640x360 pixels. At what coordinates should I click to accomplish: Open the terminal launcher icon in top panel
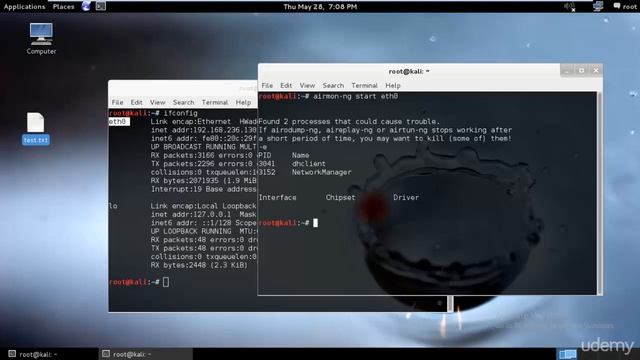coord(101,6)
